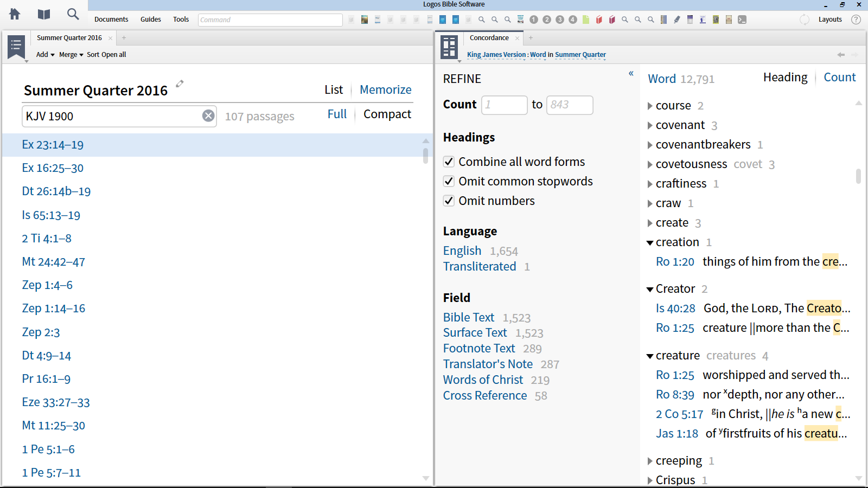
Task: Collapse the creation entry
Action: pos(650,242)
